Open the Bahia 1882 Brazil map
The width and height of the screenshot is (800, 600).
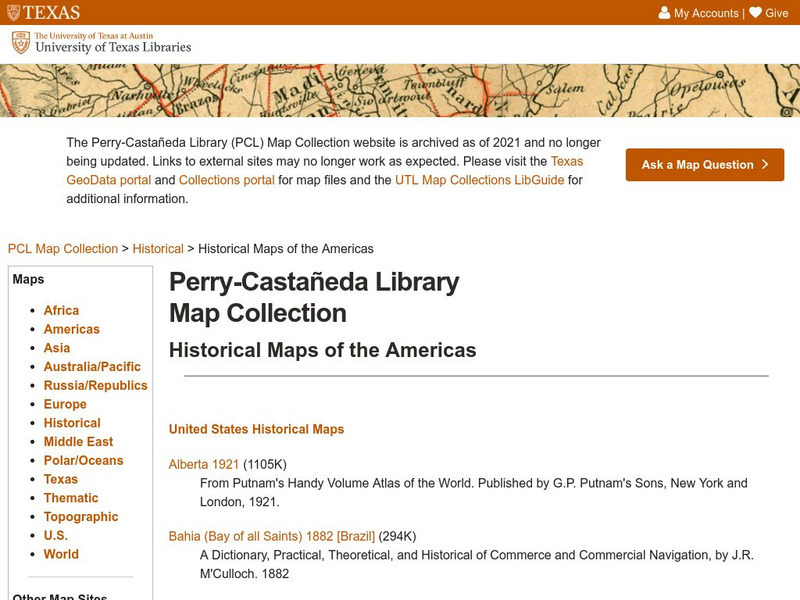click(x=272, y=535)
